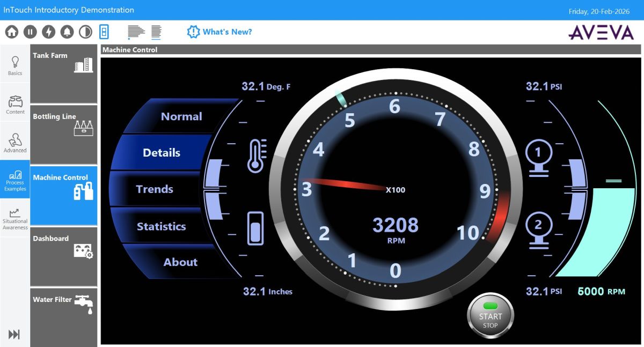Select the Situational Awareness sidebar category
This screenshot has height=347, width=644.
[15, 219]
